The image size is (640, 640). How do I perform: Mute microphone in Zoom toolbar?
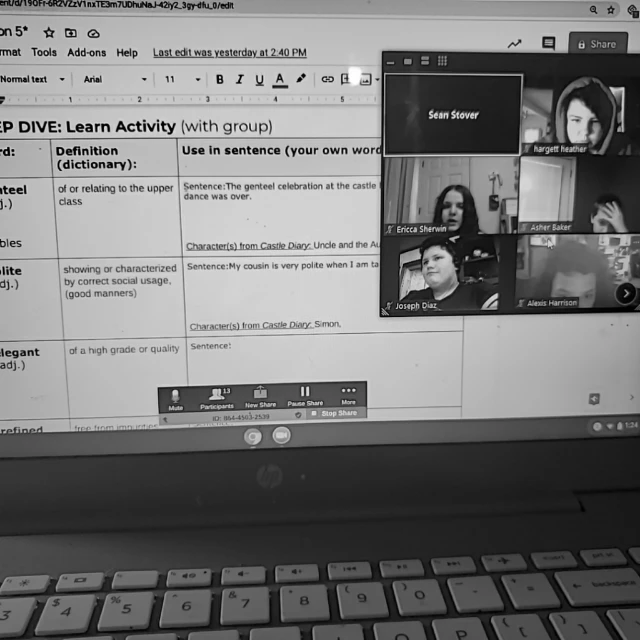176,399
